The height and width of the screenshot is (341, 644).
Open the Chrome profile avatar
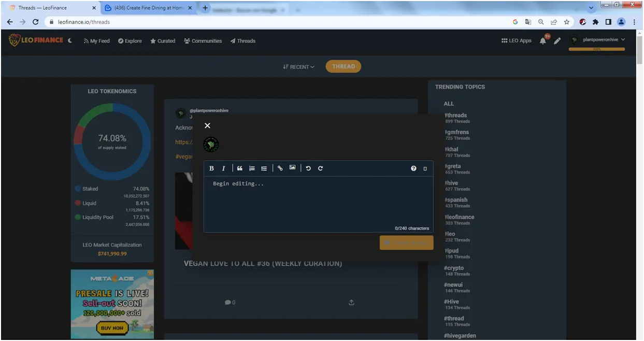[621, 22]
